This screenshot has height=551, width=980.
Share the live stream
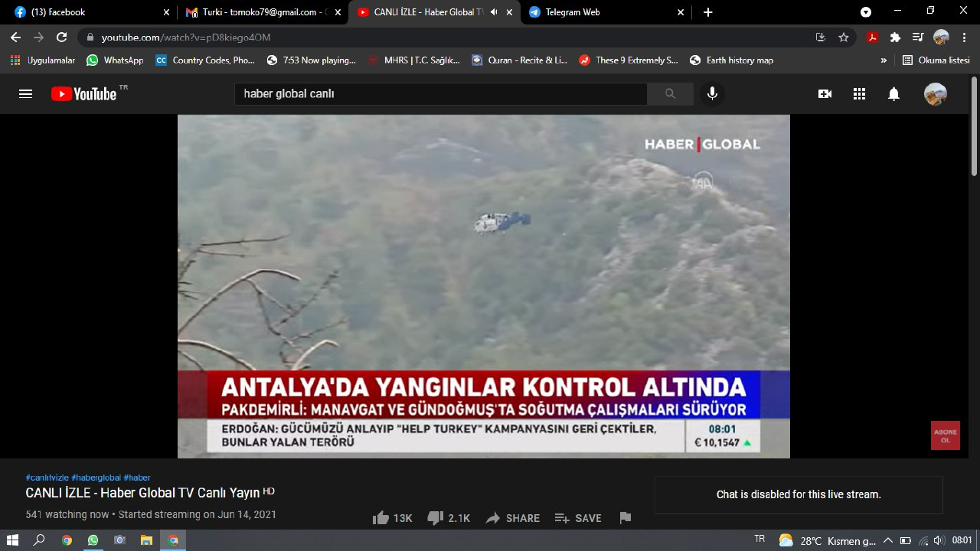[x=513, y=518]
